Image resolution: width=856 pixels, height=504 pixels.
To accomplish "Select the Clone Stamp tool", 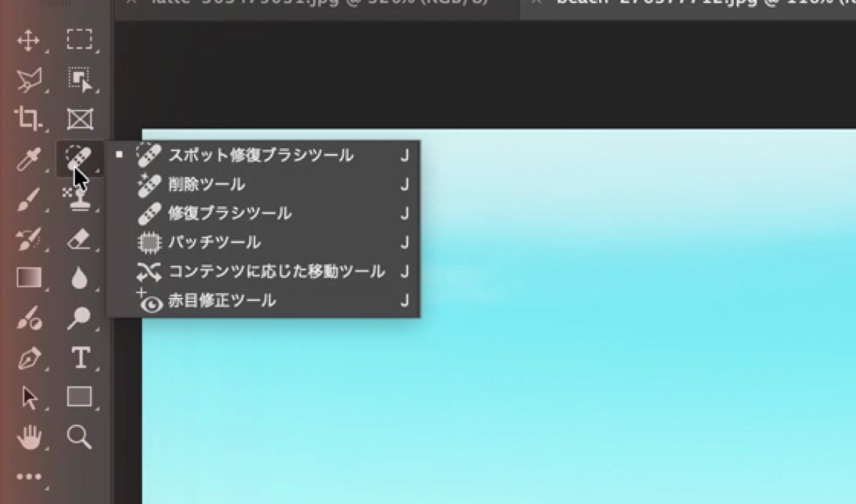I will pos(77,201).
